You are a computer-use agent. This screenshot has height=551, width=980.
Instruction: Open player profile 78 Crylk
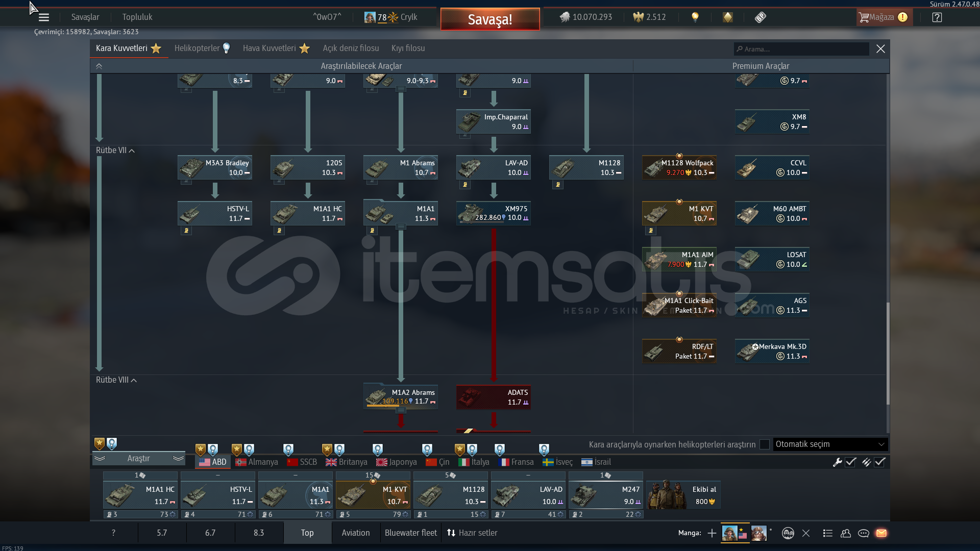(x=391, y=17)
